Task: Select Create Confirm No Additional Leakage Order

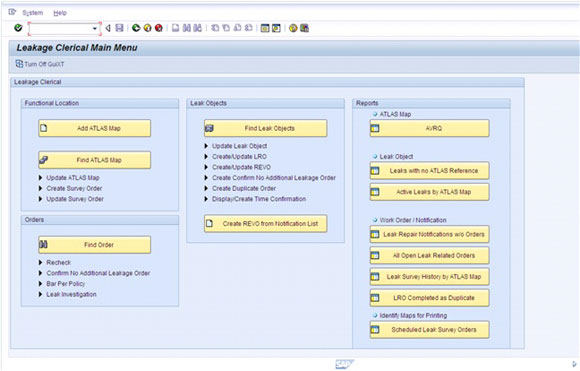Action: click(270, 178)
